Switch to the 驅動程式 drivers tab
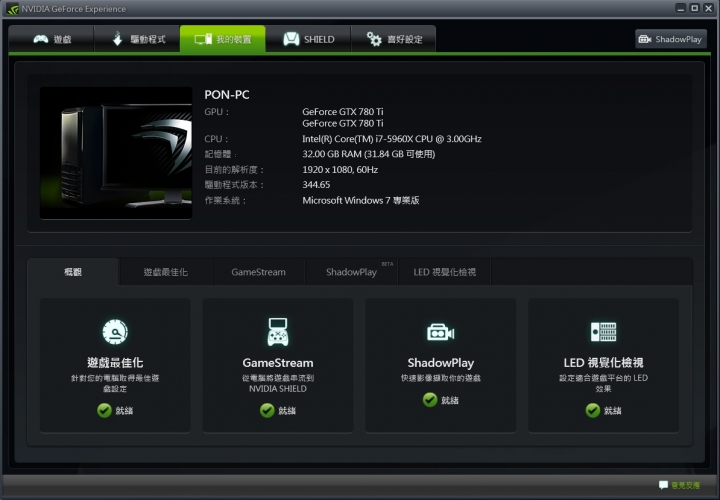This screenshot has height=500, width=720. click(137, 39)
